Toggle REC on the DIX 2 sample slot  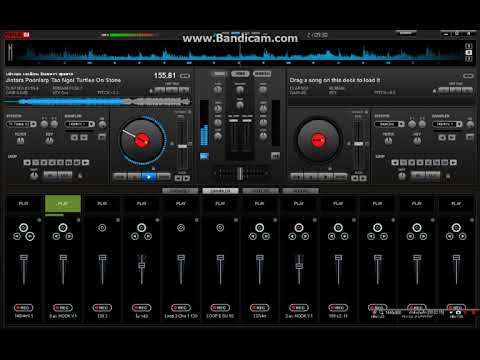(x=102, y=308)
